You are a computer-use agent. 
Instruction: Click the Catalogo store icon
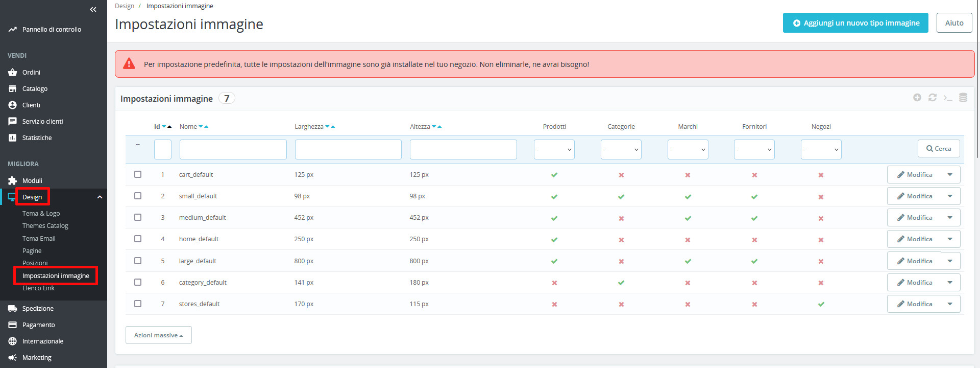pyautogui.click(x=13, y=88)
